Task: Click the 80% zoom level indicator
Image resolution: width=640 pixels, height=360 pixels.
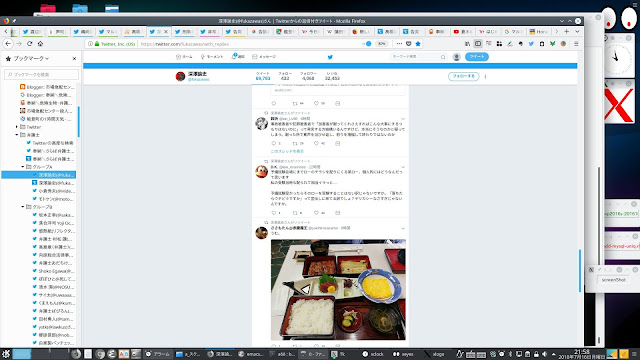Action: [x=381, y=44]
